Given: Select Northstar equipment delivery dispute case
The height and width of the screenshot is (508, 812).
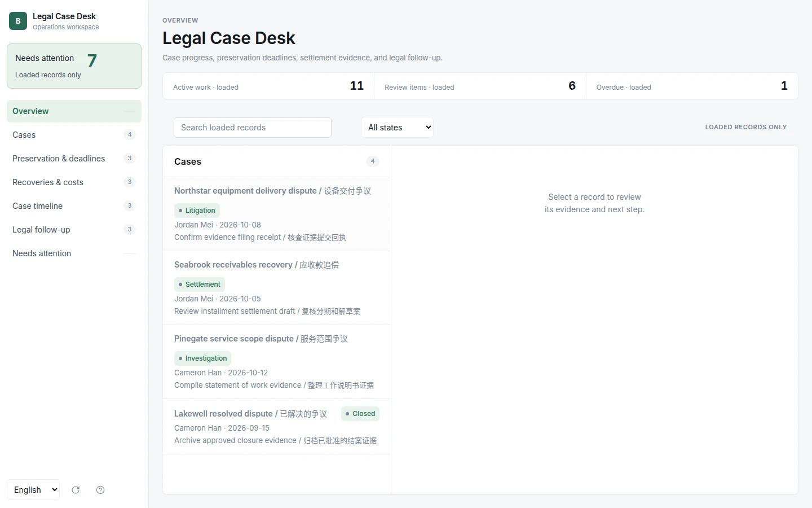Looking at the screenshot, I should [277, 214].
